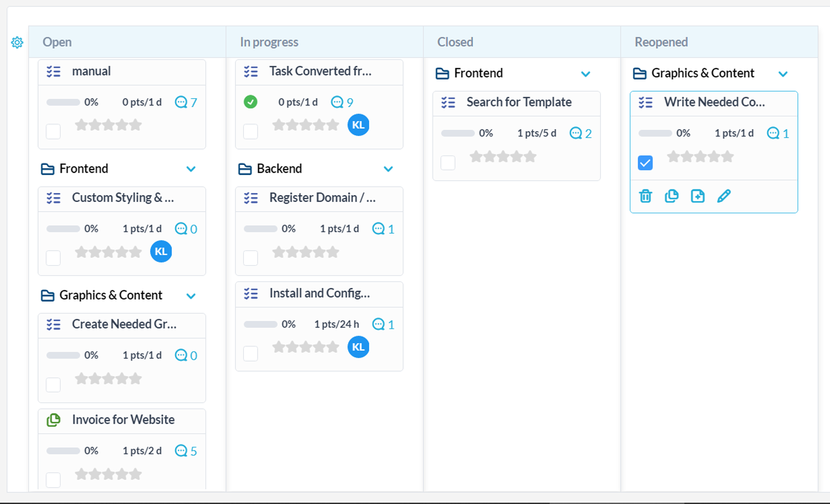
Task: Open comments on Register Domain card
Action: pyautogui.click(x=383, y=229)
